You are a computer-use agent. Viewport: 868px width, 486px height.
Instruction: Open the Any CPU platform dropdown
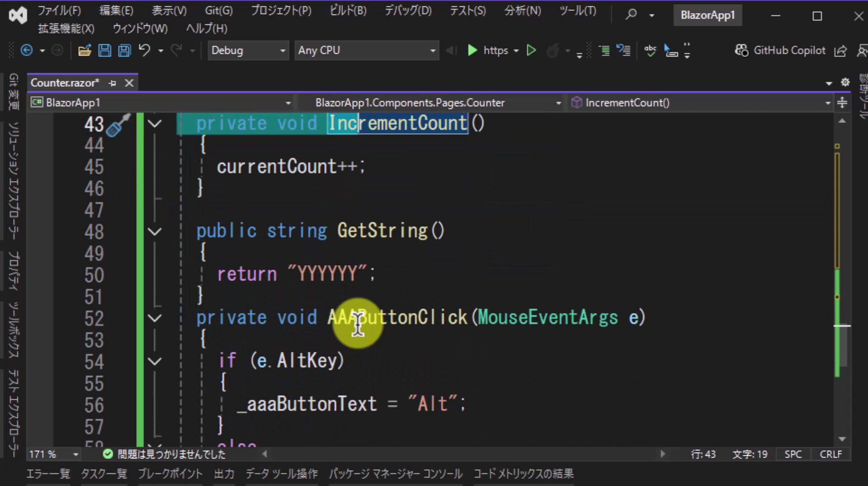point(367,50)
